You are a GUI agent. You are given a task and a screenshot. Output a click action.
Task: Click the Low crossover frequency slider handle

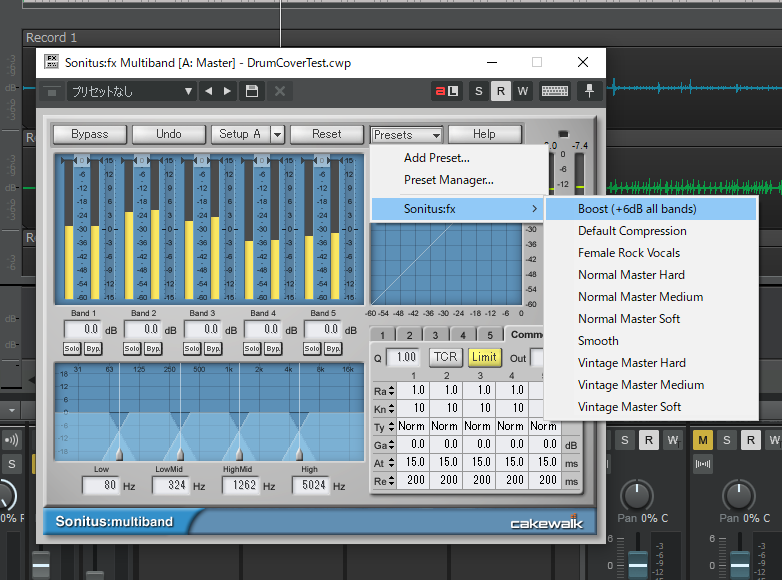pyautogui.click(x=120, y=453)
